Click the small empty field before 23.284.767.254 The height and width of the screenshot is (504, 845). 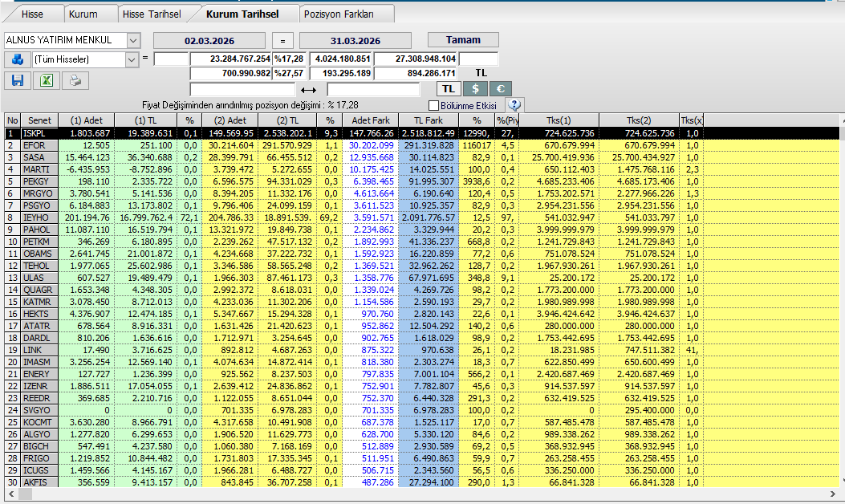coord(171,59)
